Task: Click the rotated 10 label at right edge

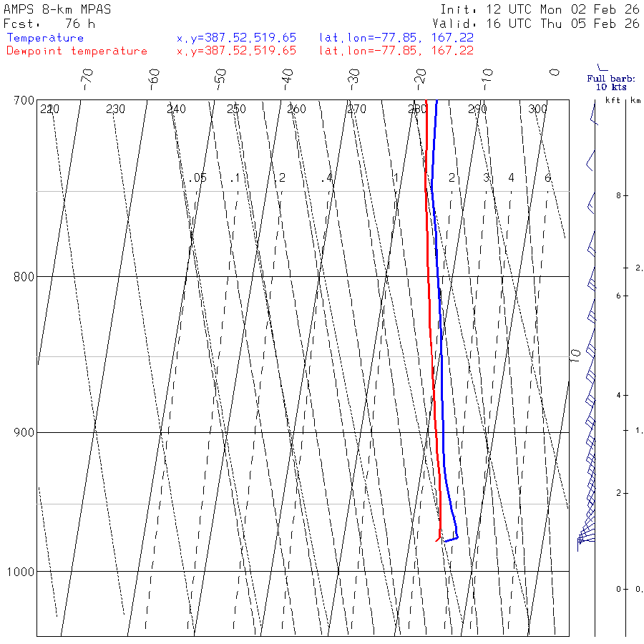Action: [x=575, y=355]
